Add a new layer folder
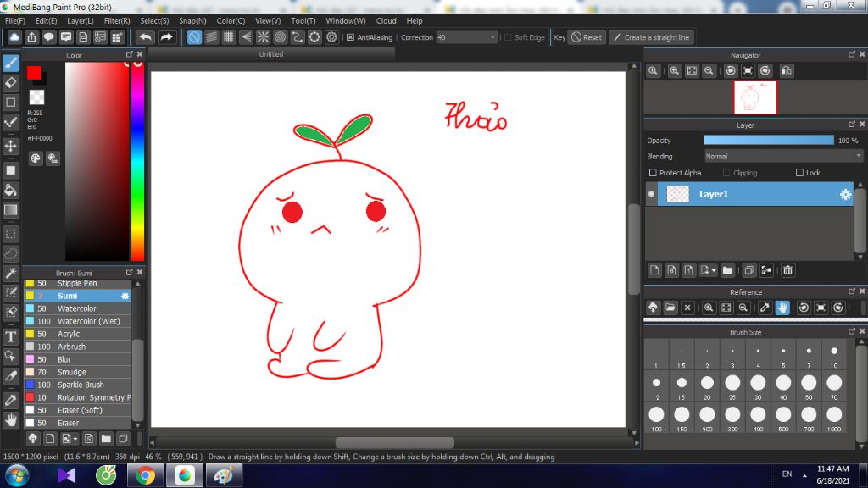Screen dimensions: 868x488 [x=727, y=270]
